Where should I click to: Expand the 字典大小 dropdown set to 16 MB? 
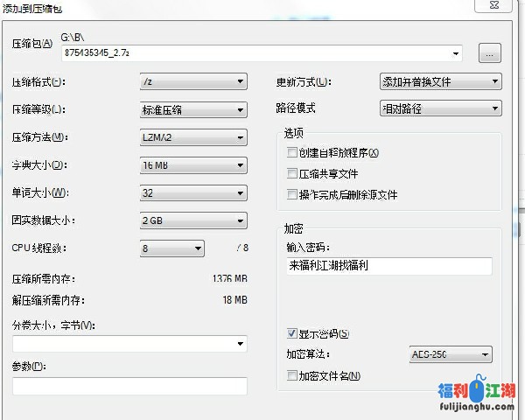pyautogui.click(x=193, y=165)
